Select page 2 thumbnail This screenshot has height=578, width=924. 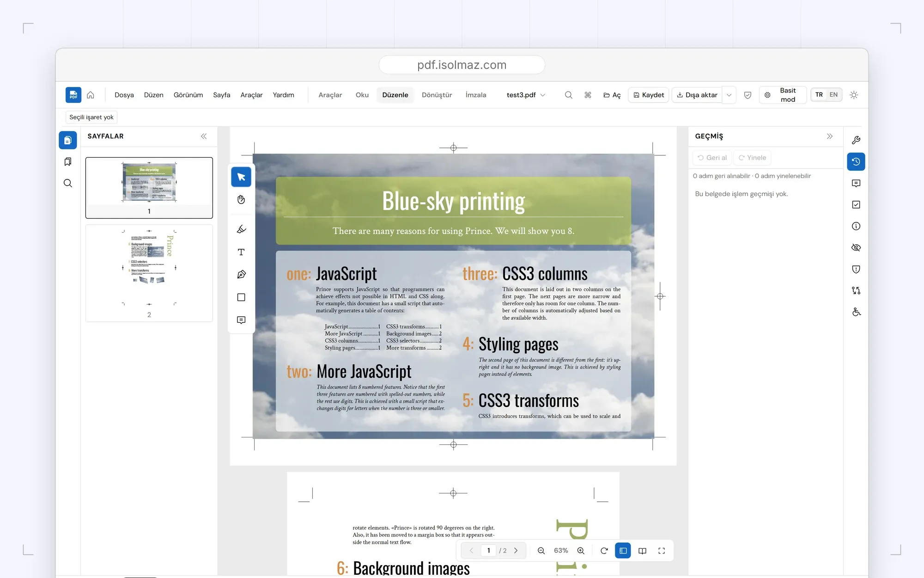(x=149, y=273)
